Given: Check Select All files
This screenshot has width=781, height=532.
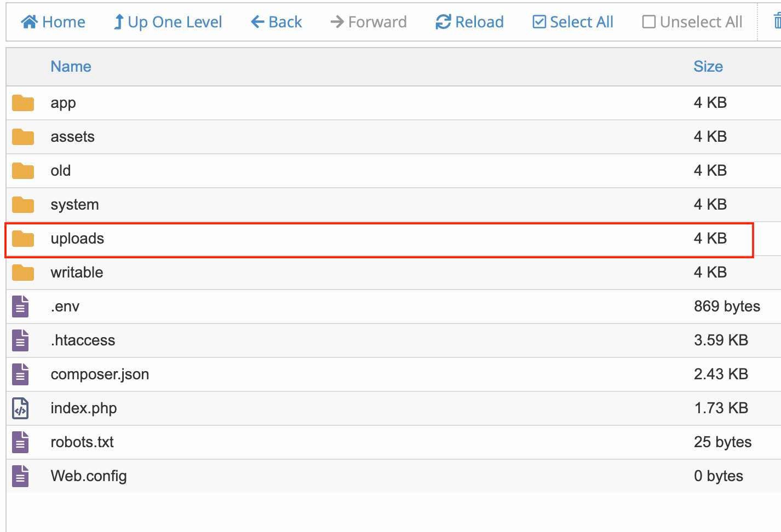Looking at the screenshot, I should click(x=573, y=22).
